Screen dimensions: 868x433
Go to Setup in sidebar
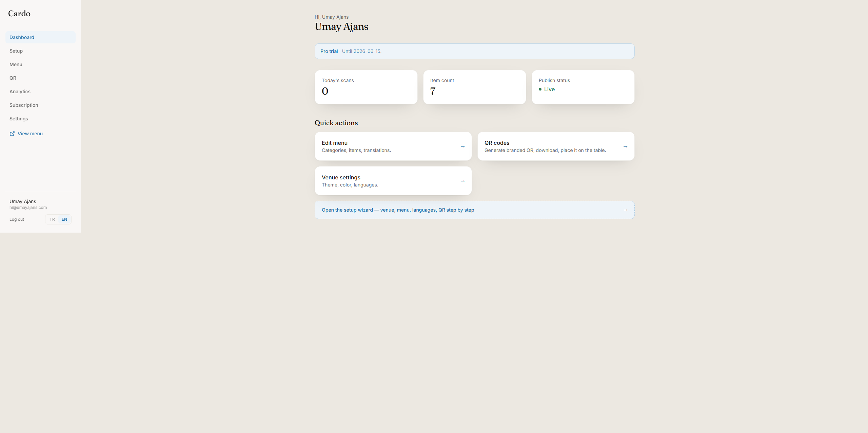pos(40,51)
